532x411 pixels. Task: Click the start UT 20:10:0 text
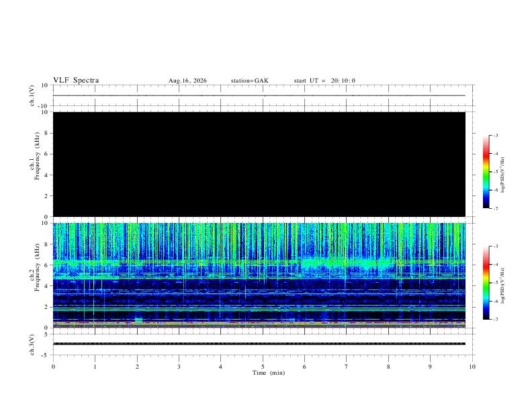(324, 81)
